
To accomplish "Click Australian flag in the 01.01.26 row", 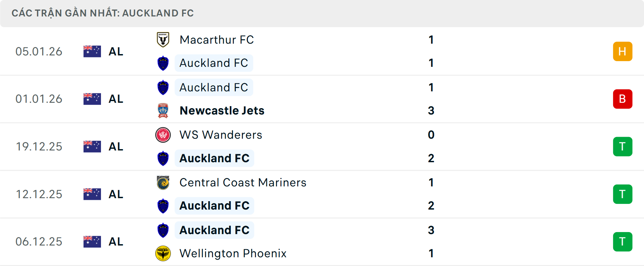I will coord(92,99).
